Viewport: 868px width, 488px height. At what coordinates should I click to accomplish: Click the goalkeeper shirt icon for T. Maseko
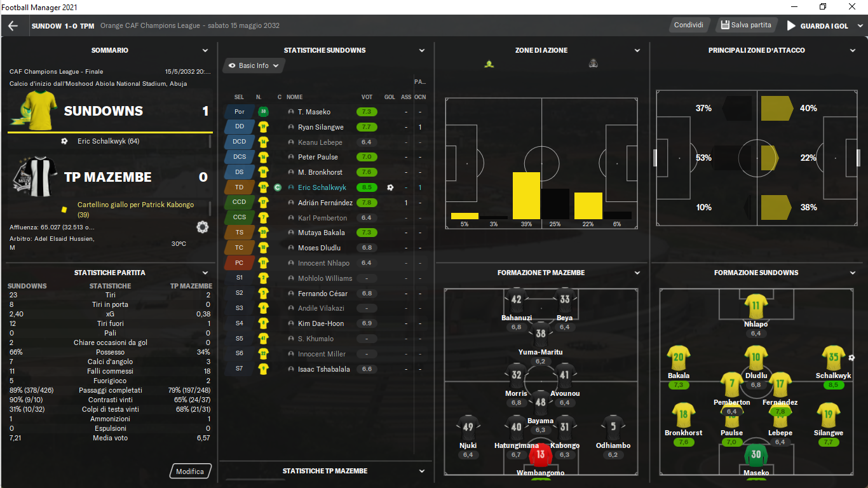coord(262,112)
